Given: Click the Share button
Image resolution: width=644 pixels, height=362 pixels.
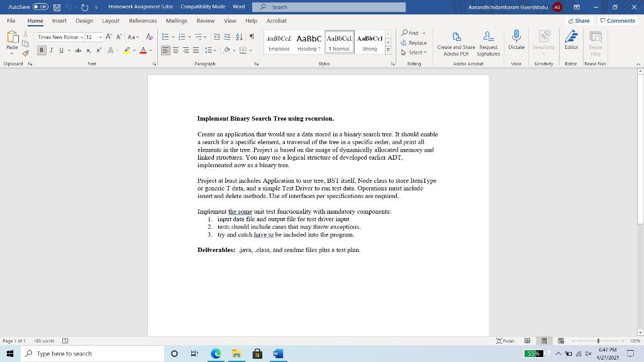Looking at the screenshot, I should pos(578,21).
